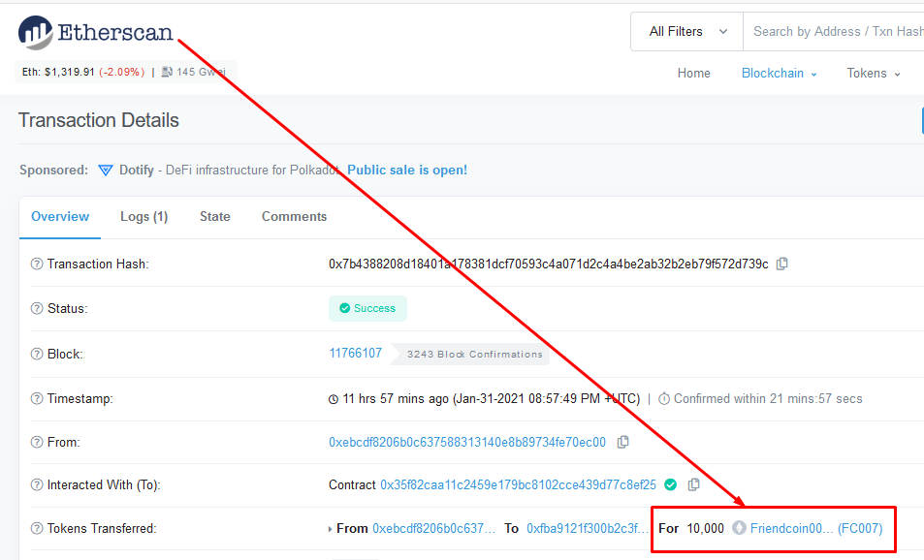924x560 pixels.
Task: Click the Public sale is open! link
Action: [407, 171]
